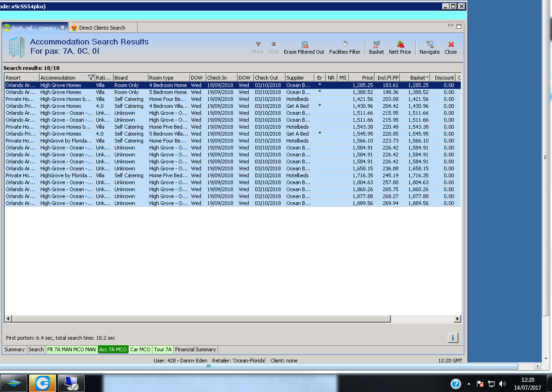Screen dimensions: 552x392
Task: Sort by the Price column header
Action: tap(362, 77)
